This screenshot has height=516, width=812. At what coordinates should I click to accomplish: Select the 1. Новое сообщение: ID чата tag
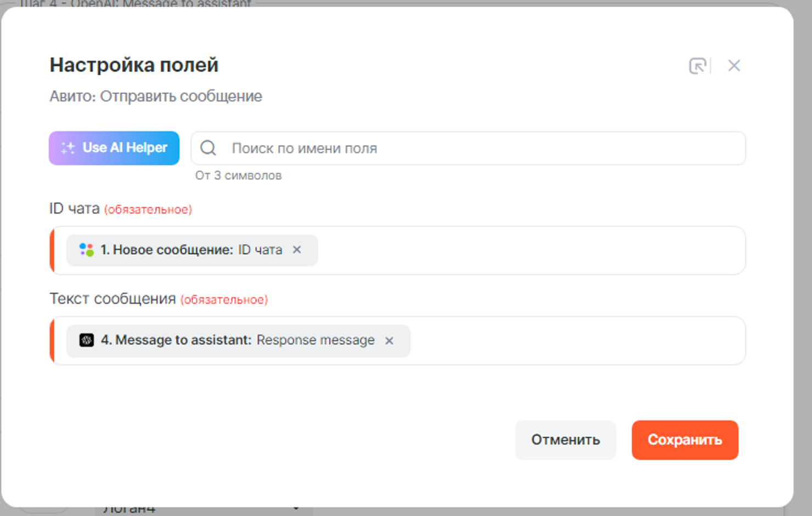coord(191,250)
